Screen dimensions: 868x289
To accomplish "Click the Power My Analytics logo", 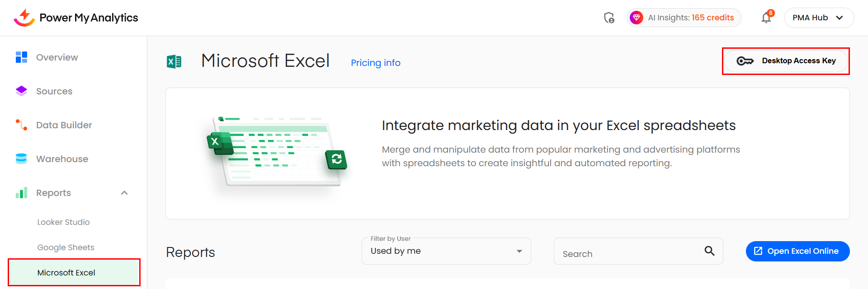I will coord(75,18).
